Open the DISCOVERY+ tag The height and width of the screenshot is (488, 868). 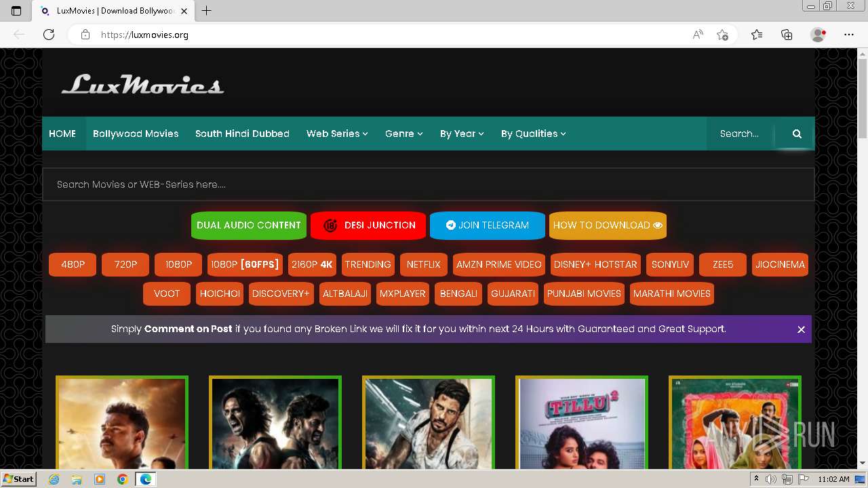281,293
